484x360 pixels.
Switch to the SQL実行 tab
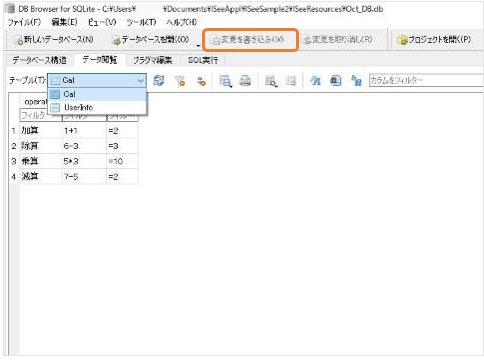click(203, 60)
